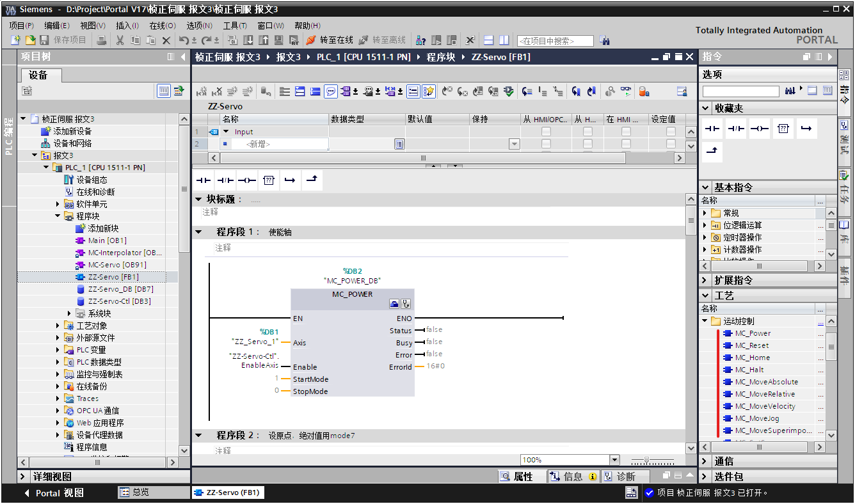
Task: Click 添加新设备 in project tree
Action: [x=66, y=131]
